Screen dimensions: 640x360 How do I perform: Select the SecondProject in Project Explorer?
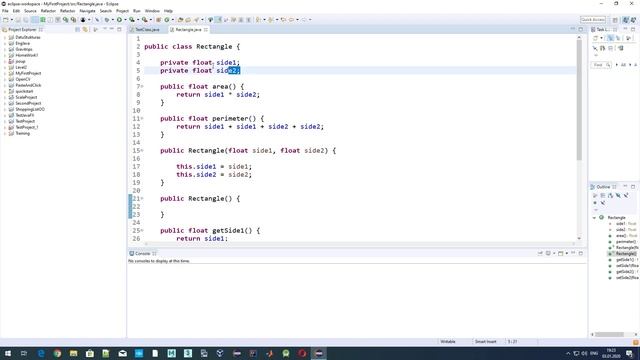28,103
